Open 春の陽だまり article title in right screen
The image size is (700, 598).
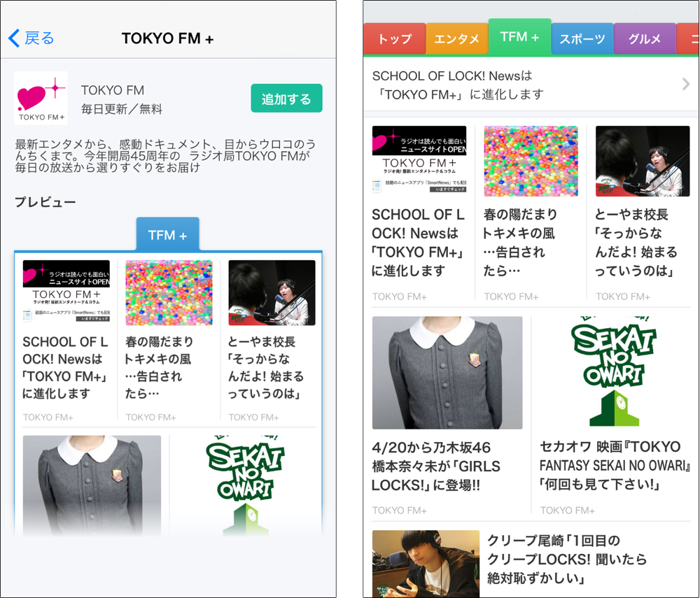[520, 243]
